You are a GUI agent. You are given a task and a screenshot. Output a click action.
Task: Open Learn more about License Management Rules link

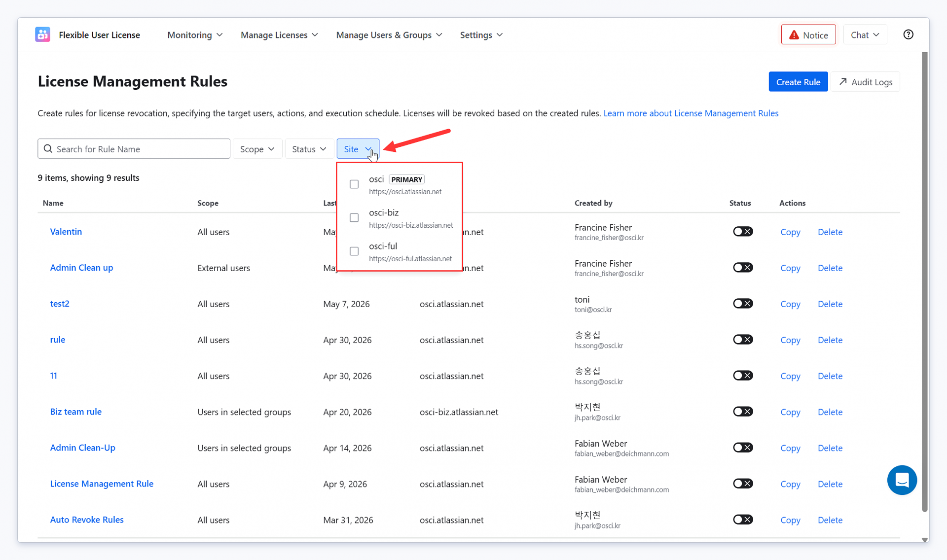tap(691, 113)
